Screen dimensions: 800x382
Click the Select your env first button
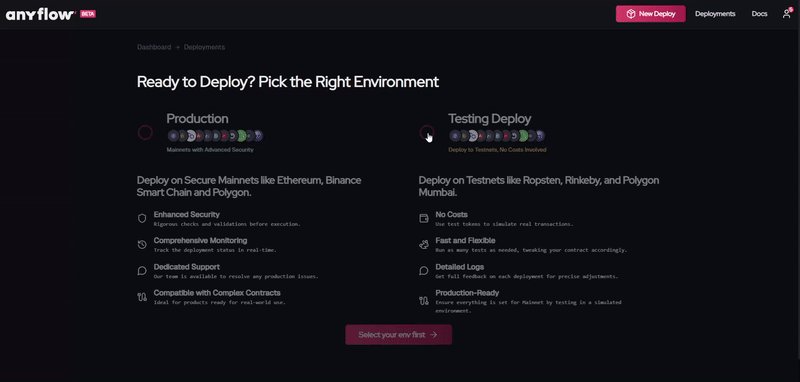click(398, 335)
